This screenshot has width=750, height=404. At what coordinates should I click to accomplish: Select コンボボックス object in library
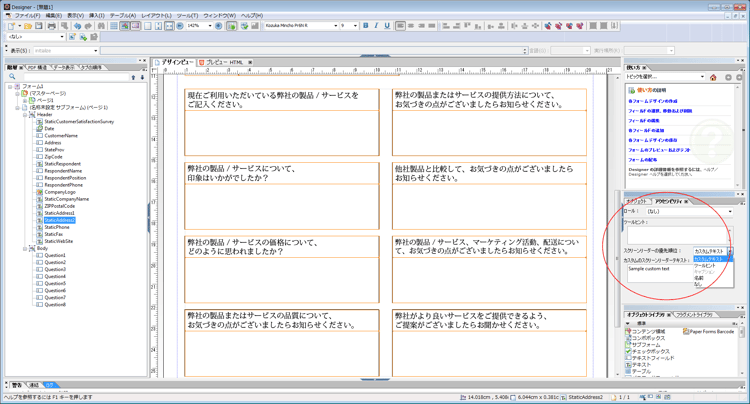(648, 338)
